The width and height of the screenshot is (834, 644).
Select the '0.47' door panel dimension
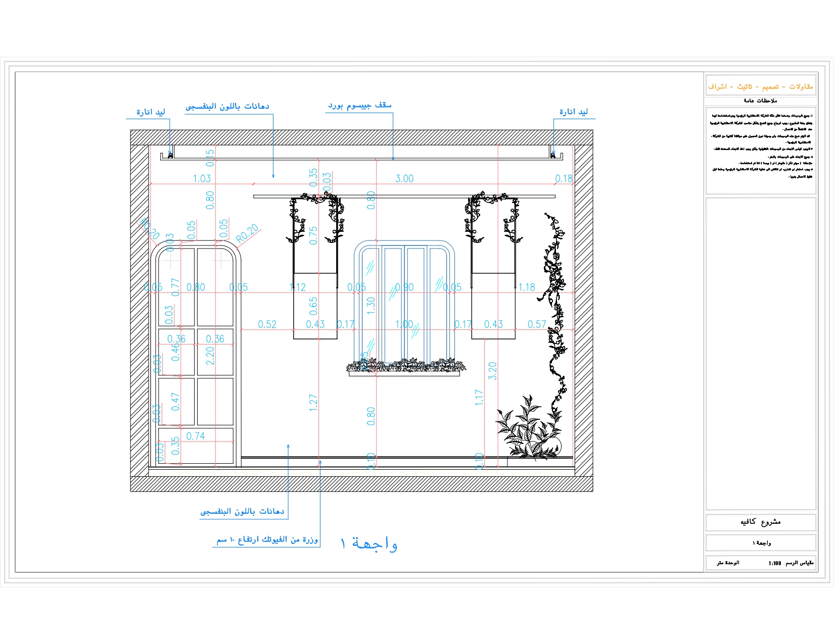[x=175, y=402]
